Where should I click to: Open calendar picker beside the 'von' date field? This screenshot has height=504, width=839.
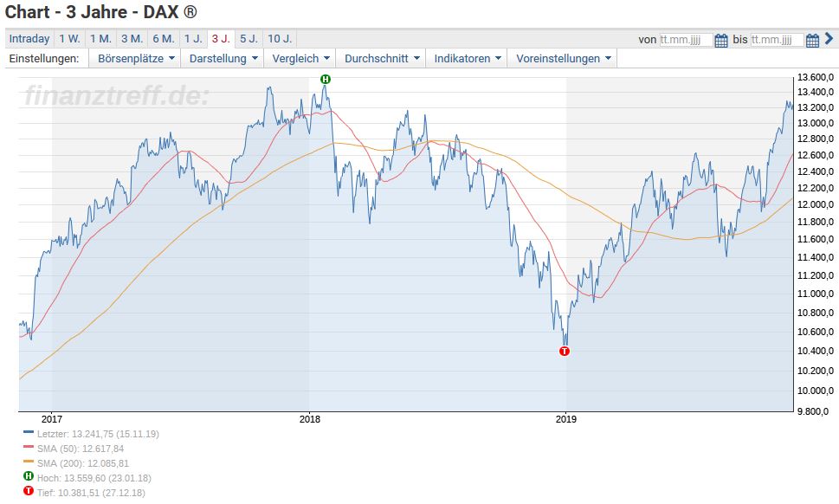tap(720, 40)
